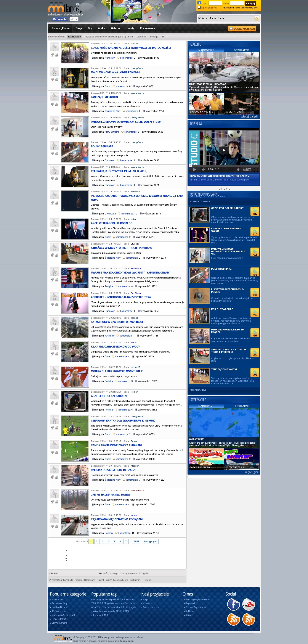308x644 pixels.
Task: Thumbs-up 'Jak nie należy ścinać drzew'
Action: [x=57, y=502]
